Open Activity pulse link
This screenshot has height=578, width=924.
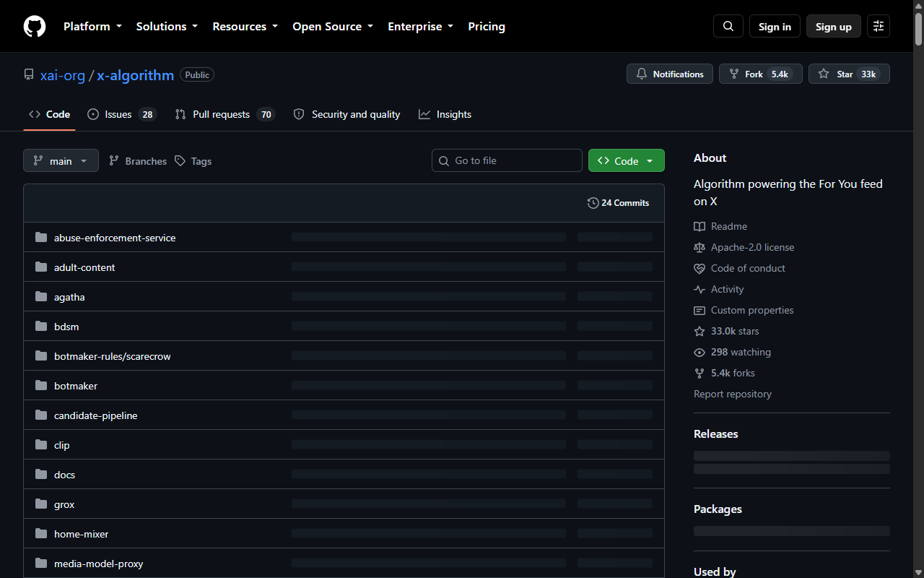tap(718, 289)
